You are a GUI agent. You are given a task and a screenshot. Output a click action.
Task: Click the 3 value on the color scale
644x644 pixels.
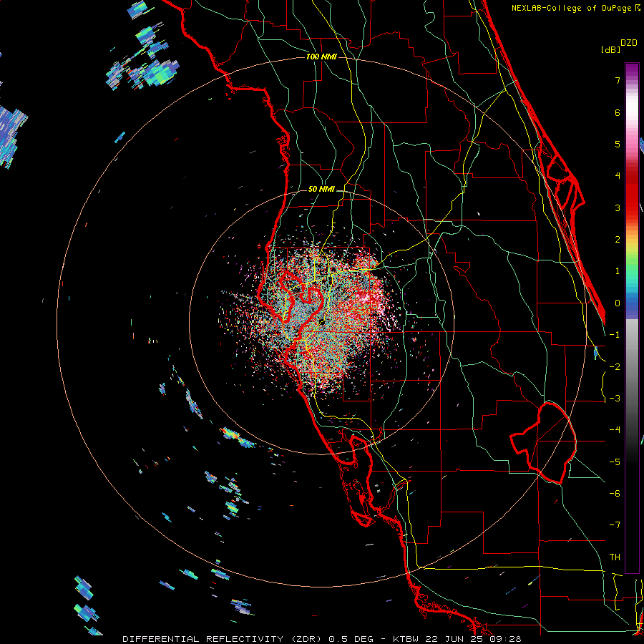(618, 208)
